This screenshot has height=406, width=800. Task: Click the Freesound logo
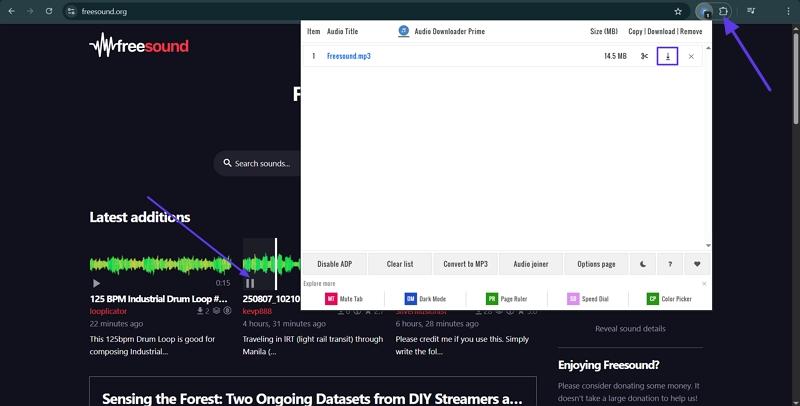(139, 45)
